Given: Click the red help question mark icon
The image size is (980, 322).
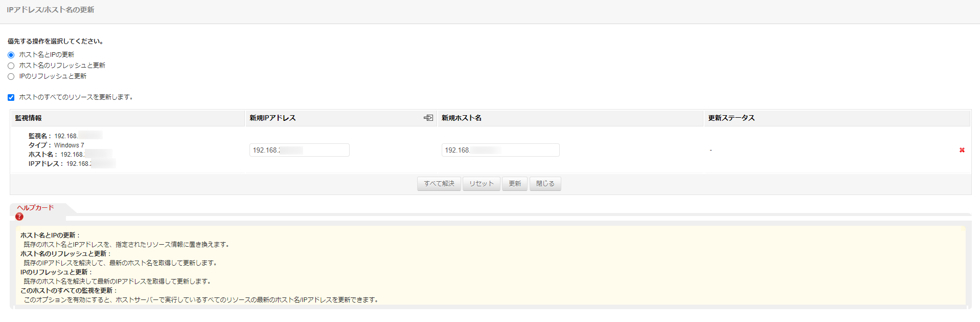Looking at the screenshot, I should 19,217.
